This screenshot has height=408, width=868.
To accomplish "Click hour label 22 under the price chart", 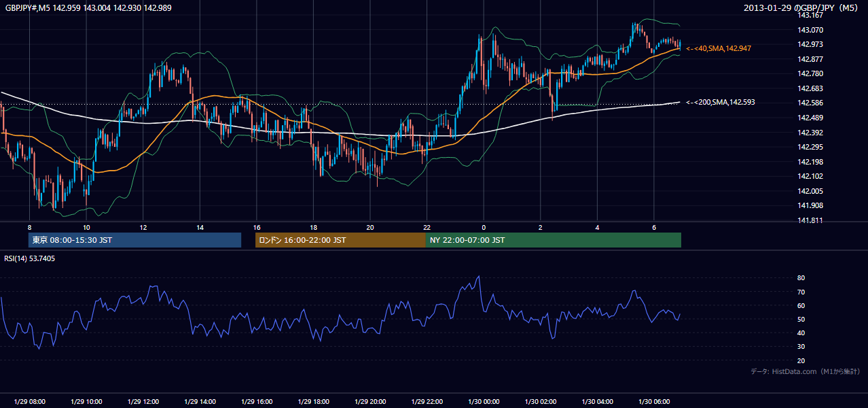I will pos(427,226).
